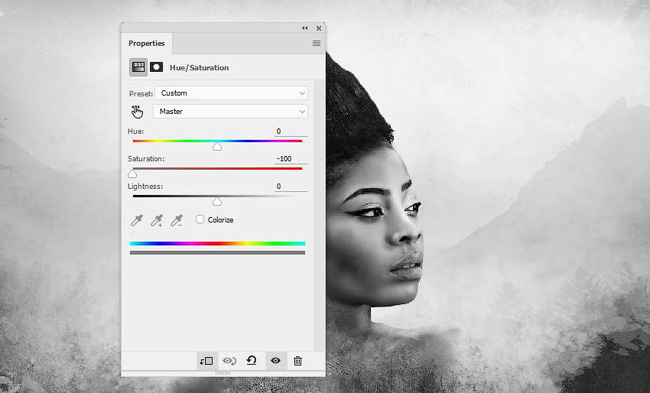Viewport: 650px width, 393px height.
Task: Delete this adjustment layer
Action: click(x=298, y=361)
